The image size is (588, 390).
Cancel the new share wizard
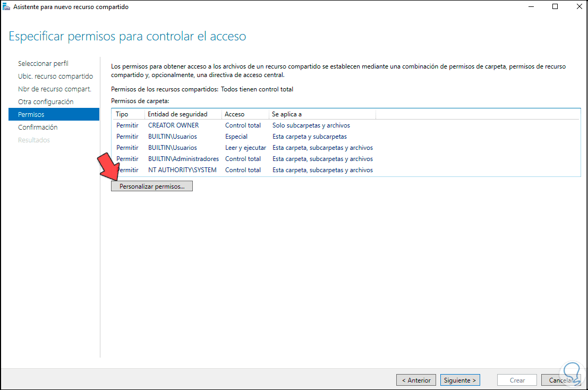[561, 380]
